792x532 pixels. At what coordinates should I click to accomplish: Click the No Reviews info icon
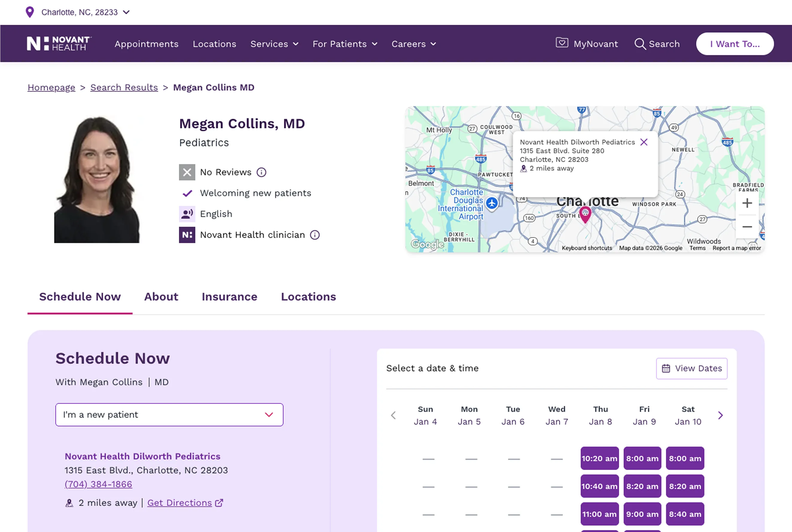tap(261, 172)
